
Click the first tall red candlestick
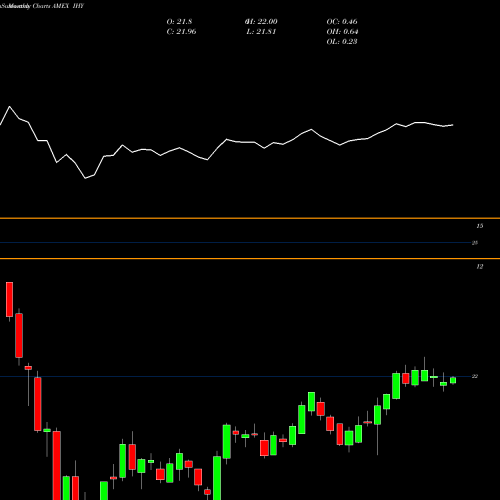coord(9,299)
